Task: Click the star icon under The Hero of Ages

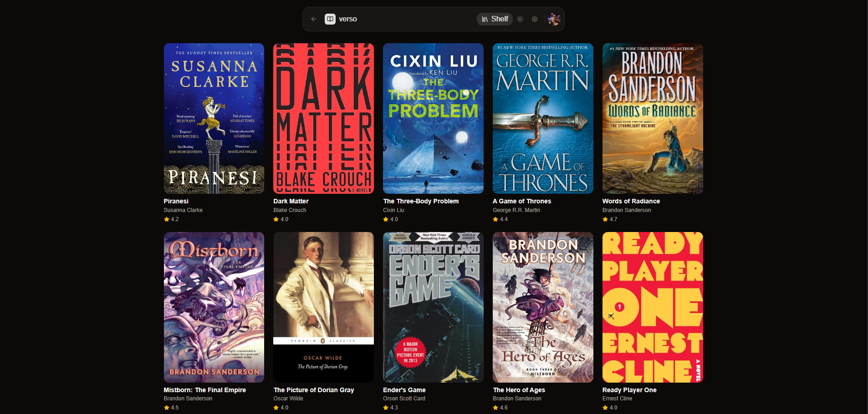Action: (495, 408)
